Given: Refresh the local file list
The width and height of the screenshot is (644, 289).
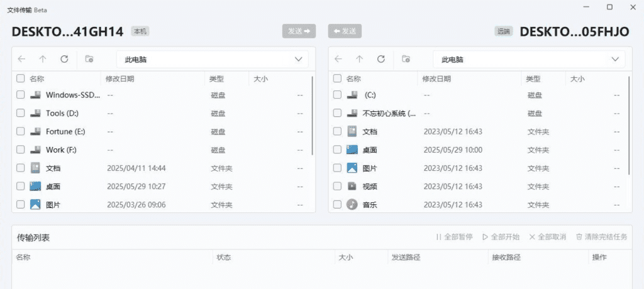Looking at the screenshot, I should [x=64, y=59].
